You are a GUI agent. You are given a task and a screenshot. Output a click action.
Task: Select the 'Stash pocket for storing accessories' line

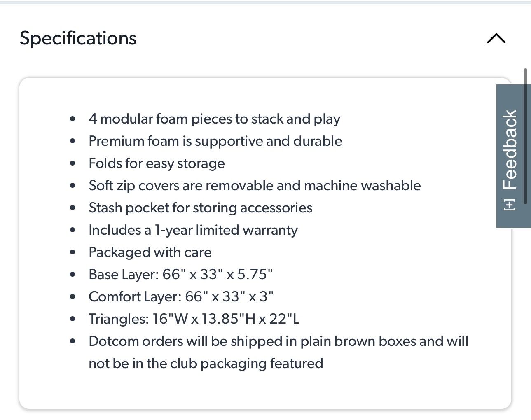click(x=200, y=208)
